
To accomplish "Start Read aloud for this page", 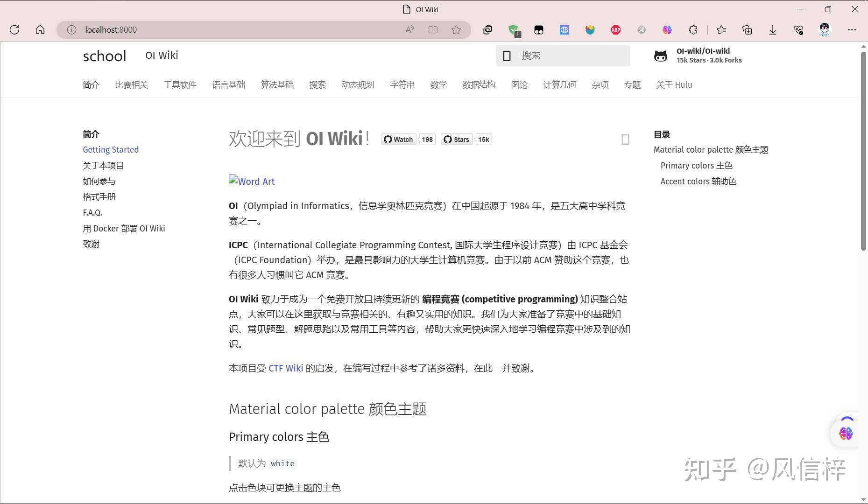I will pyautogui.click(x=409, y=29).
